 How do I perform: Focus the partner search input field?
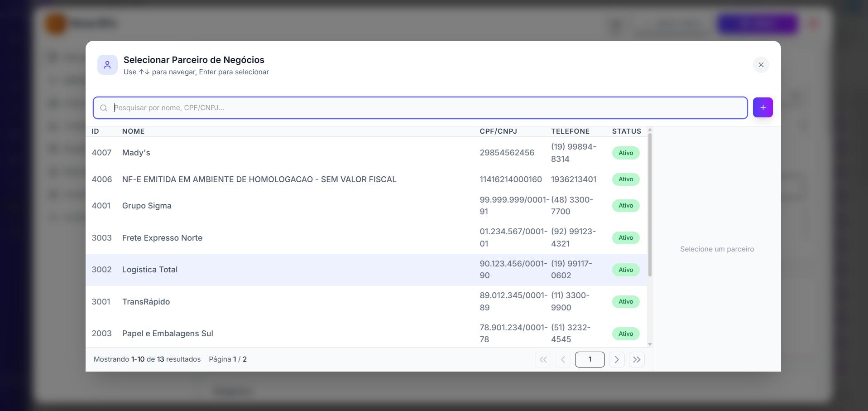[420, 108]
